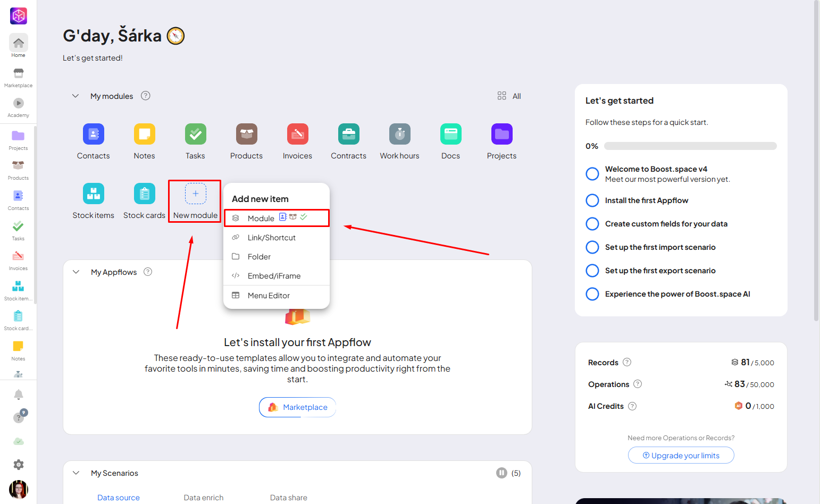Collapse the My Appflows section
This screenshot has width=820, height=504.
point(76,272)
